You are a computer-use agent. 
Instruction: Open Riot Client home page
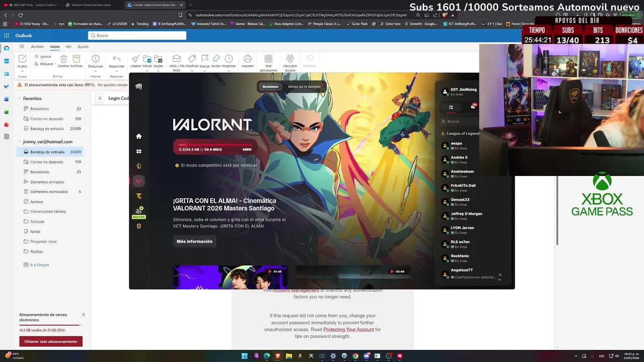pyautogui.click(x=139, y=136)
